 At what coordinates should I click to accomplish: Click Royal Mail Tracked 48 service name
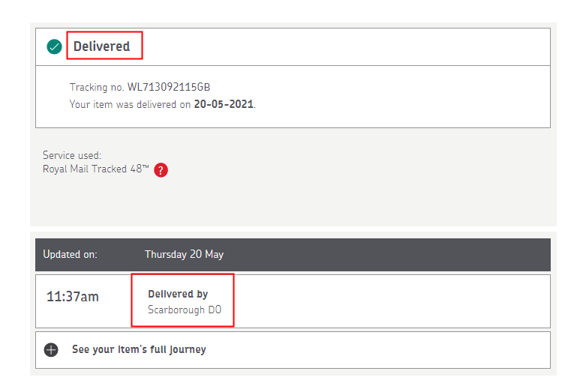click(96, 169)
